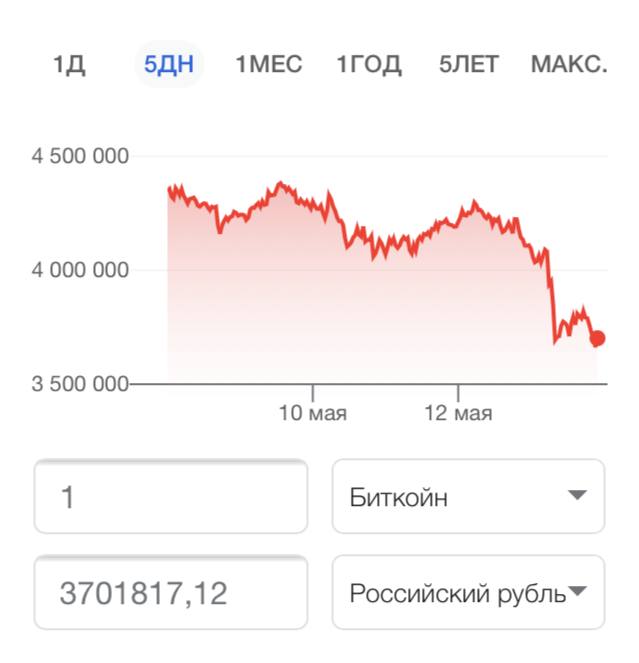Click the 12 мая axis tick label

(x=458, y=413)
